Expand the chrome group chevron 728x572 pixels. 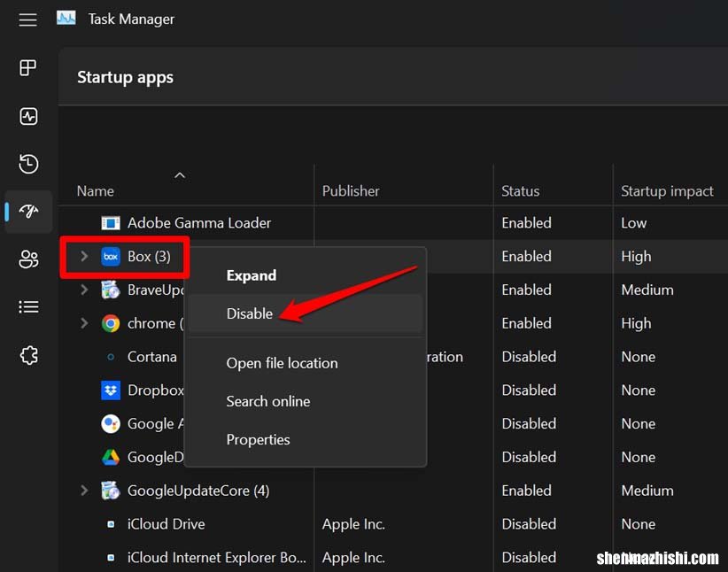[85, 324]
